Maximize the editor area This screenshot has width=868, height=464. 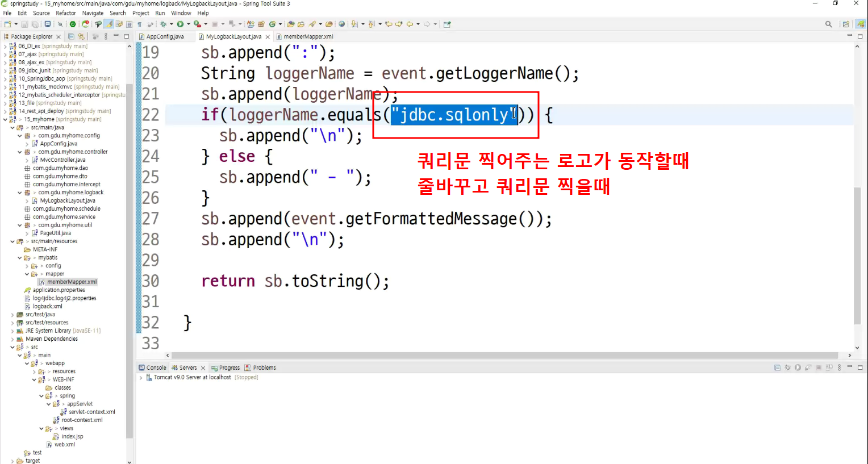pos(860,36)
